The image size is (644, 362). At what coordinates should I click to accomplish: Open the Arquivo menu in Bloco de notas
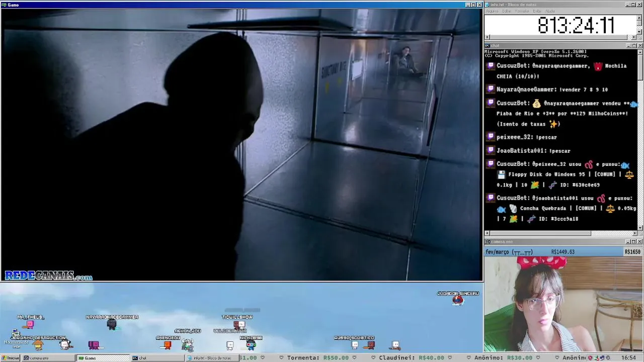(x=492, y=11)
